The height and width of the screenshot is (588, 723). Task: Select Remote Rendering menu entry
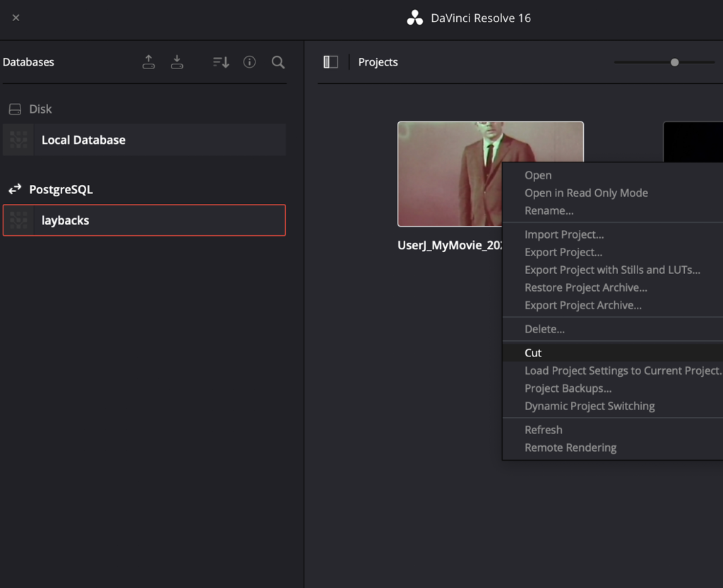tap(570, 448)
